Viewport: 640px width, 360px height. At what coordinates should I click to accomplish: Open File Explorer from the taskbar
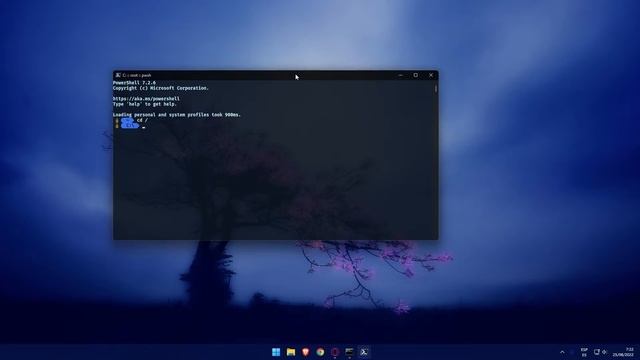point(291,352)
